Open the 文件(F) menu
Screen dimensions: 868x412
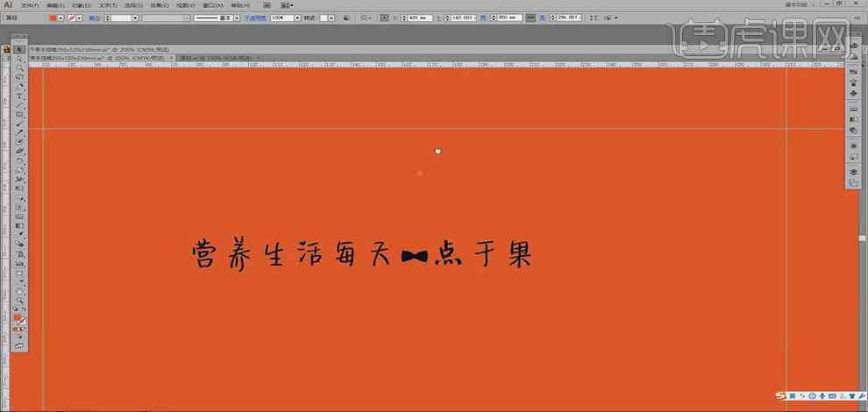pos(30,5)
